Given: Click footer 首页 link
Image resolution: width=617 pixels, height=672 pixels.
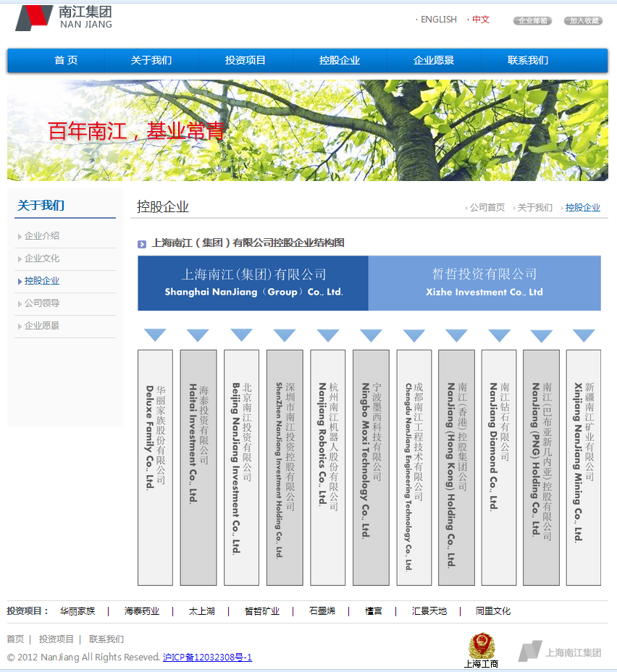Looking at the screenshot, I should pos(15,639).
